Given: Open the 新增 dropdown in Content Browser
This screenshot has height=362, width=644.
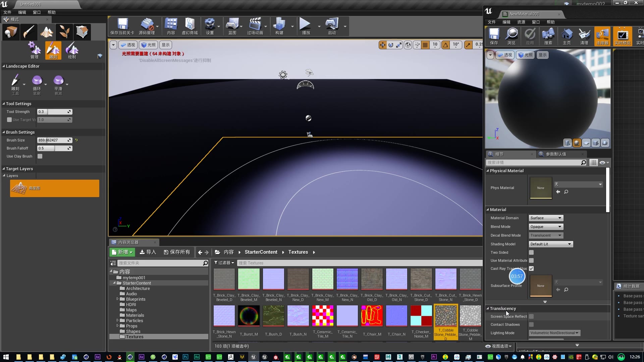Looking at the screenshot, I should tap(122, 252).
